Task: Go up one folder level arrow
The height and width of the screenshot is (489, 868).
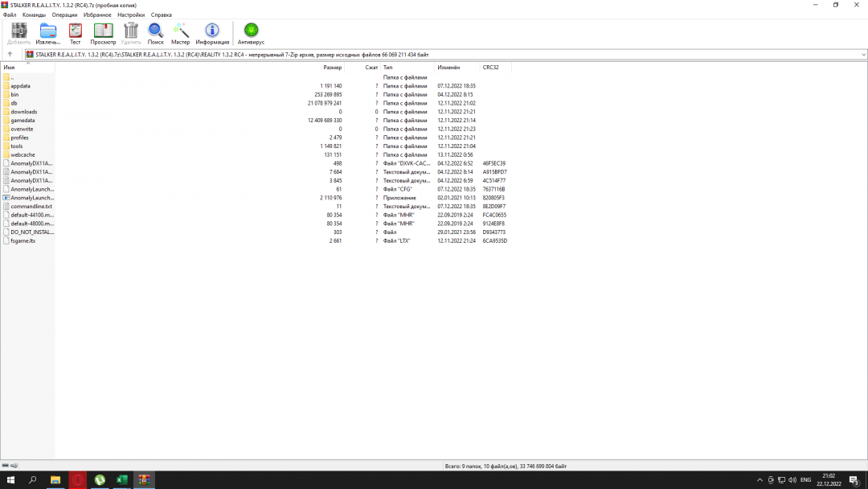Action: coord(10,54)
